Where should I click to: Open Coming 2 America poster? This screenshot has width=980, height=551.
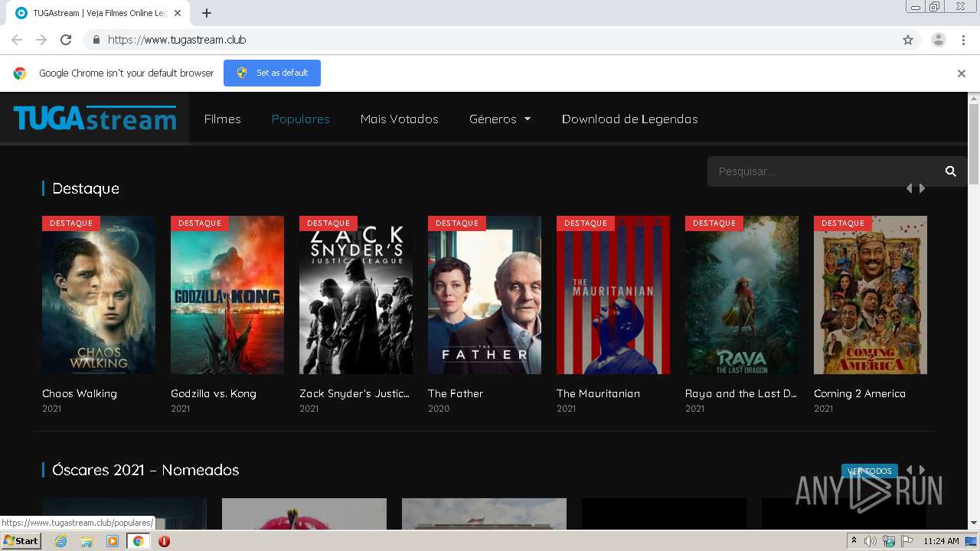click(x=871, y=295)
